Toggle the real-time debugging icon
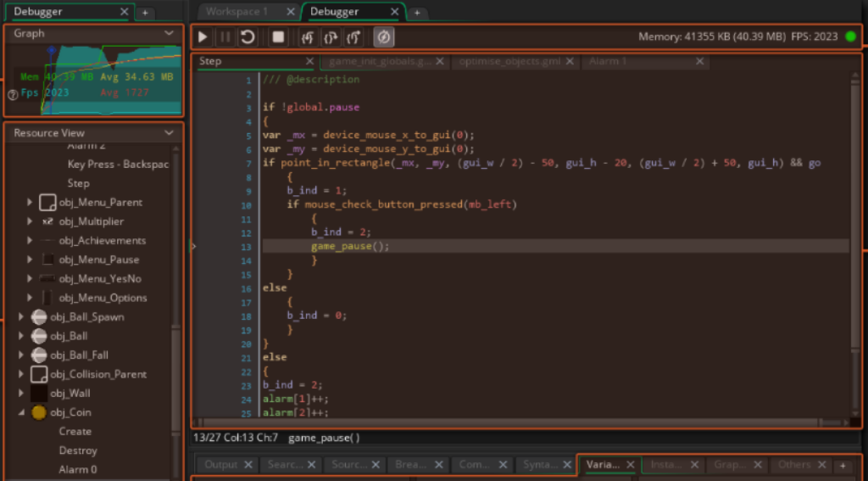The width and height of the screenshot is (868, 481). click(384, 37)
